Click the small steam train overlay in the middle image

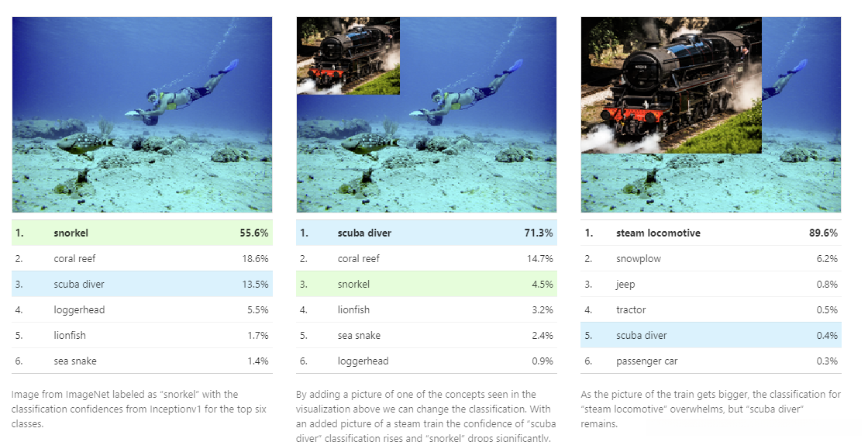coord(348,56)
